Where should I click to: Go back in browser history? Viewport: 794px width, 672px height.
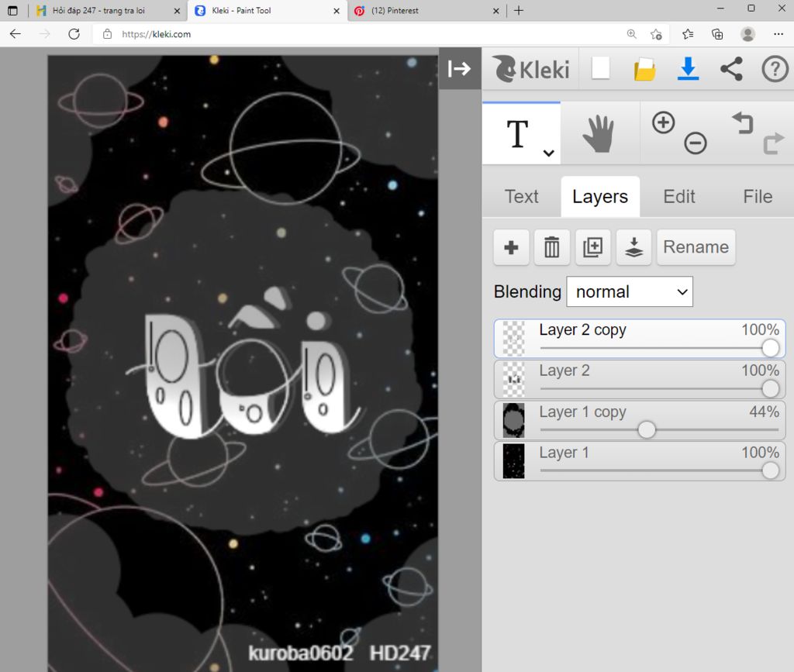point(16,34)
